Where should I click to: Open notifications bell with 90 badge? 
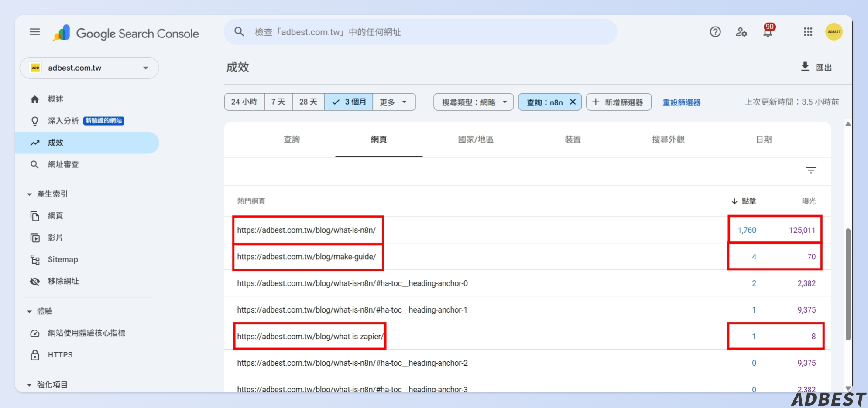tap(768, 32)
